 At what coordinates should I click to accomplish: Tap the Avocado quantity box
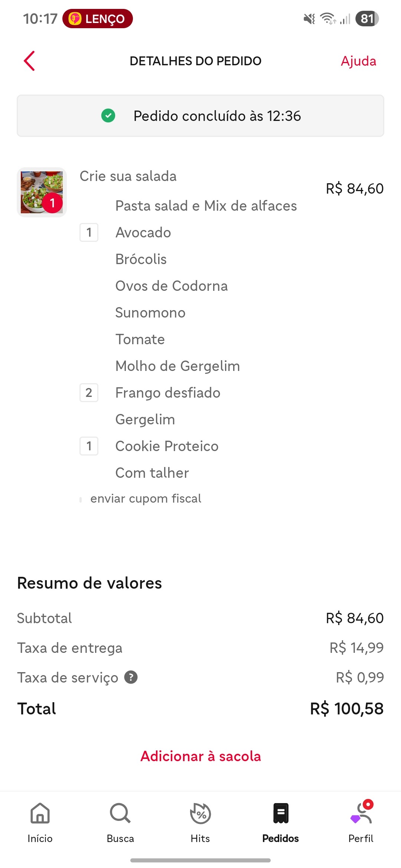coord(89,233)
